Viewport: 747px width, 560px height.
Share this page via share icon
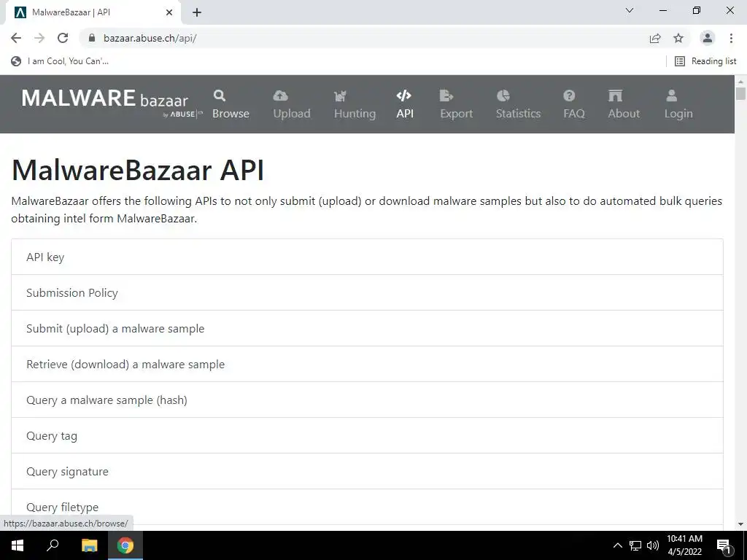pyautogui.click(x=655, y=38)
